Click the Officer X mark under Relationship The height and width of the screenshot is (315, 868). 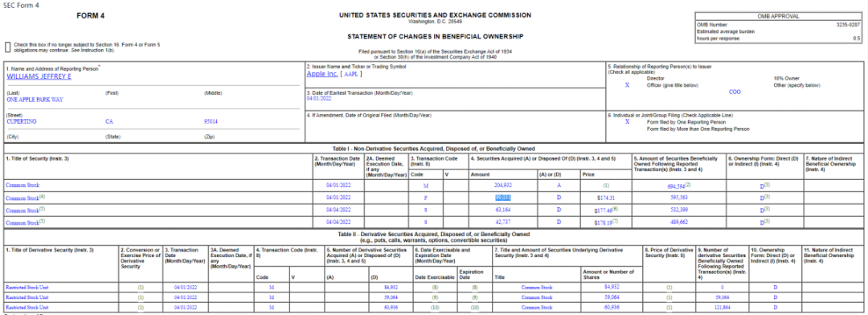pyautogui.click(x=627, y=85)
